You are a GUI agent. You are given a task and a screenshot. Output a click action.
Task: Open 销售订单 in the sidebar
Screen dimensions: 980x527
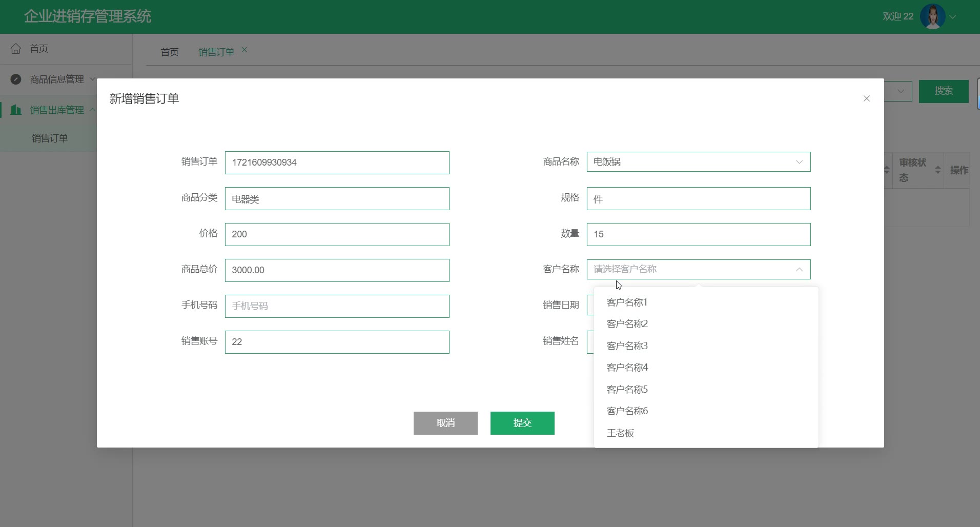(50, 138)
